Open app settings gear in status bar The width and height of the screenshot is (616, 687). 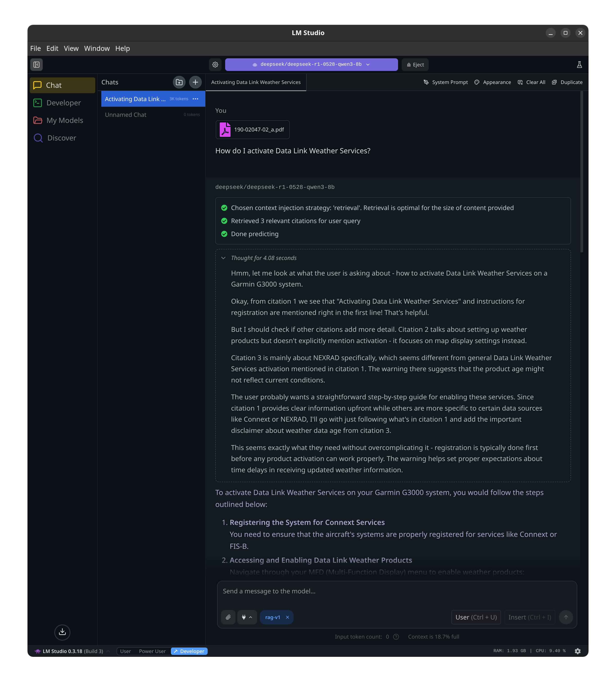point(578,651)
